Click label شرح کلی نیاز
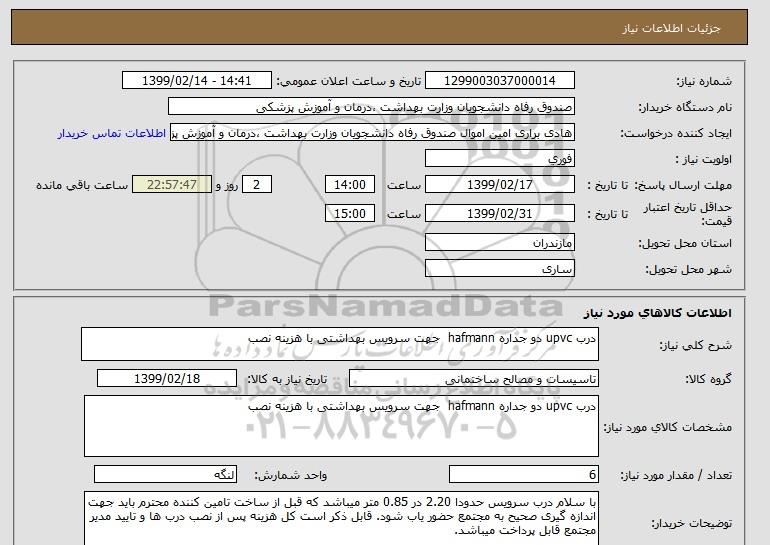 tap(695, 345)
